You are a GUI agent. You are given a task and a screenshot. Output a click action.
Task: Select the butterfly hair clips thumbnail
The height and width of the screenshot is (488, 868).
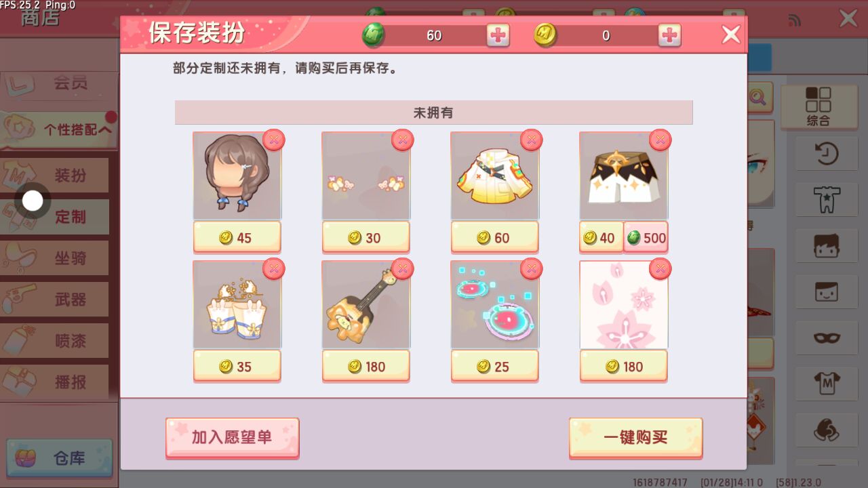tap(366, 176)
